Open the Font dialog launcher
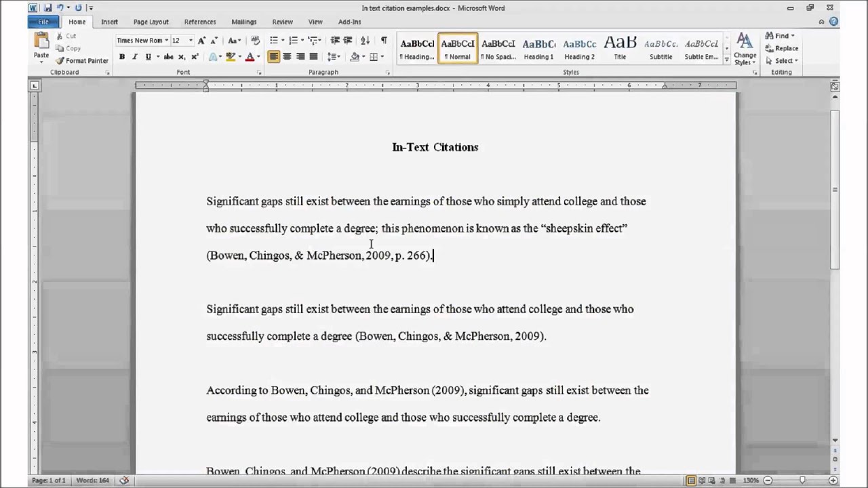Image resolution: width=868 pixels, height=488 pixels. click(259, 73)
